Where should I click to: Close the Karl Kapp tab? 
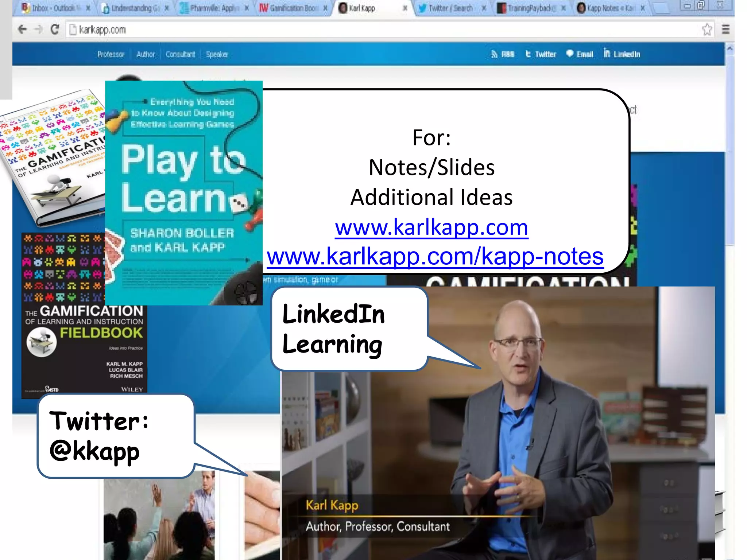coord(405,8)
